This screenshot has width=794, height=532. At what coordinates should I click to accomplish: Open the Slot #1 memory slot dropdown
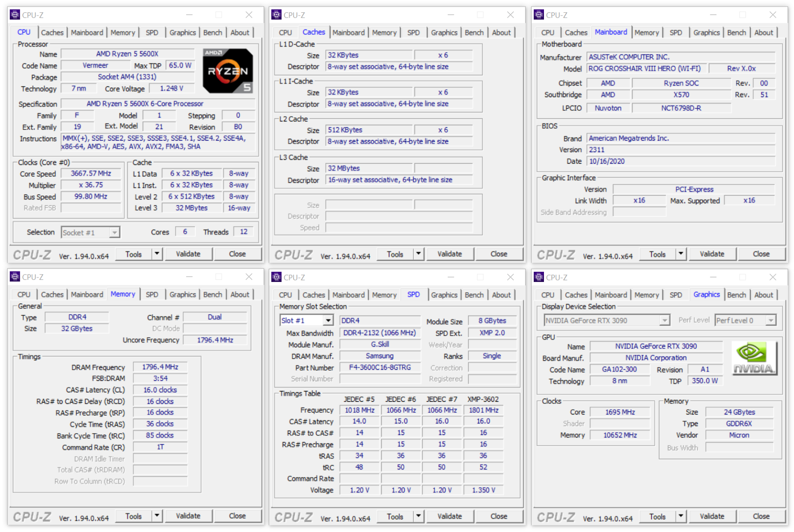328,321
